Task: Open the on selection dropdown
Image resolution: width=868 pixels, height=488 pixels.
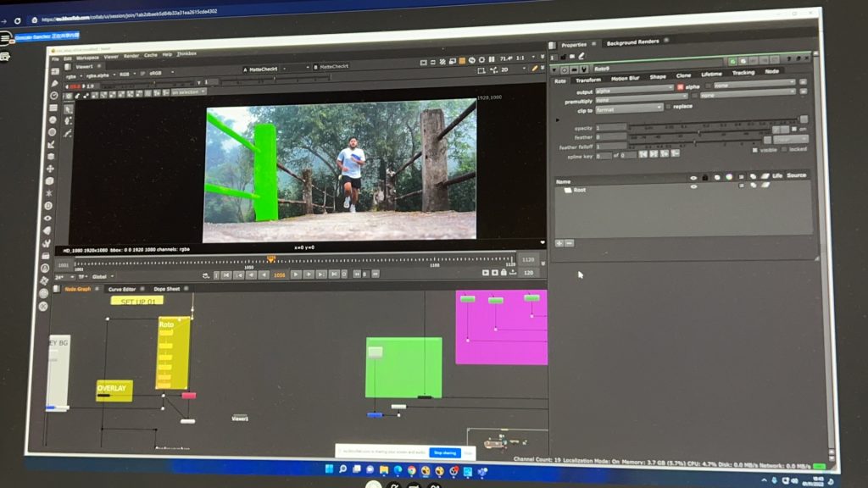Action: 189,91
